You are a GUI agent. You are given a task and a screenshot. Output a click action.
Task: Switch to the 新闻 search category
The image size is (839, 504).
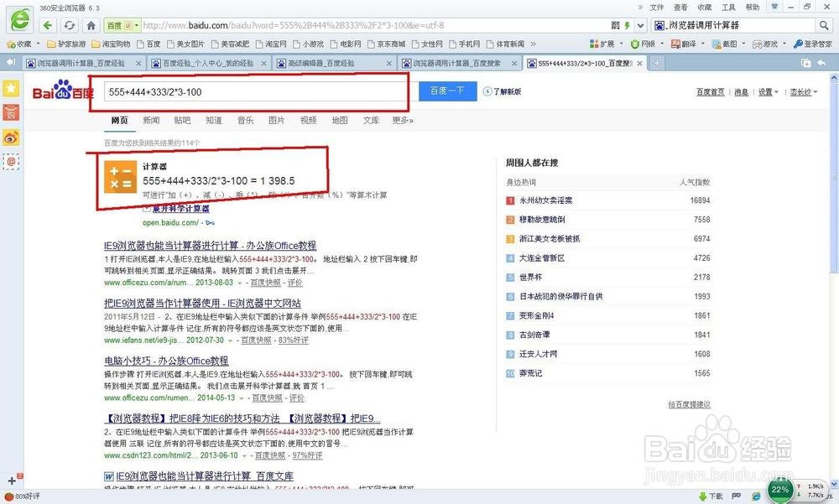point(151,121)
